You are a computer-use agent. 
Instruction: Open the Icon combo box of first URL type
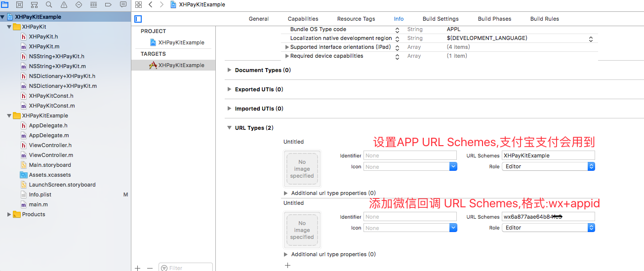[410, 167]
